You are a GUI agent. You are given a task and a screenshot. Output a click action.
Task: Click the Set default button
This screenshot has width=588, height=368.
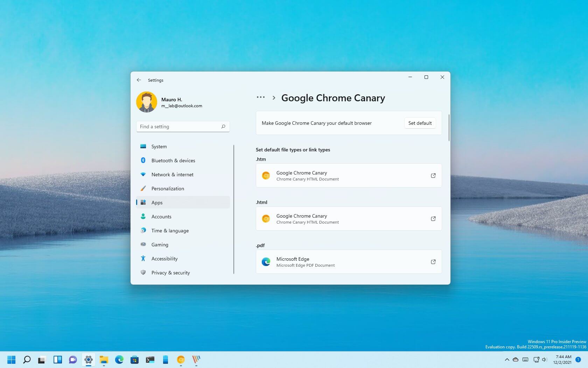pos(420,123)
